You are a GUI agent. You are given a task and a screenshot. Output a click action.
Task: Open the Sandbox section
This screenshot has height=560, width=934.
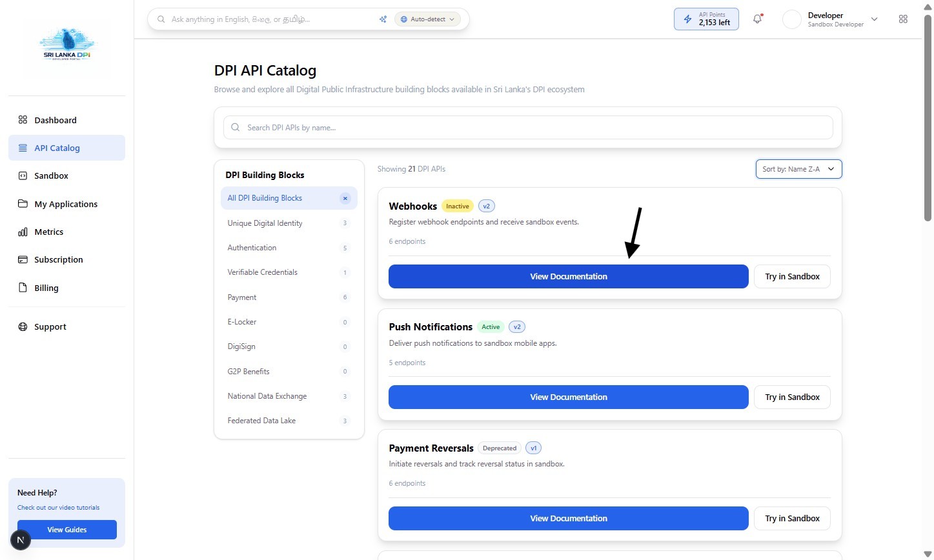[66, 175]
